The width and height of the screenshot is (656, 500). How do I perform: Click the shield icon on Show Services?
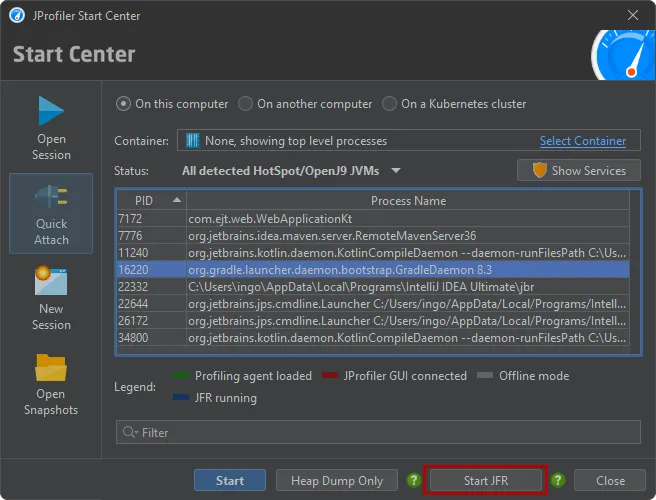click(539, 170)
